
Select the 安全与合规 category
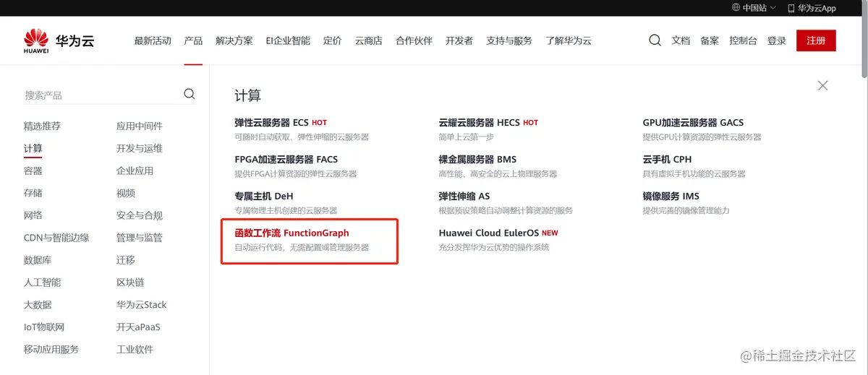click(140, 215)
